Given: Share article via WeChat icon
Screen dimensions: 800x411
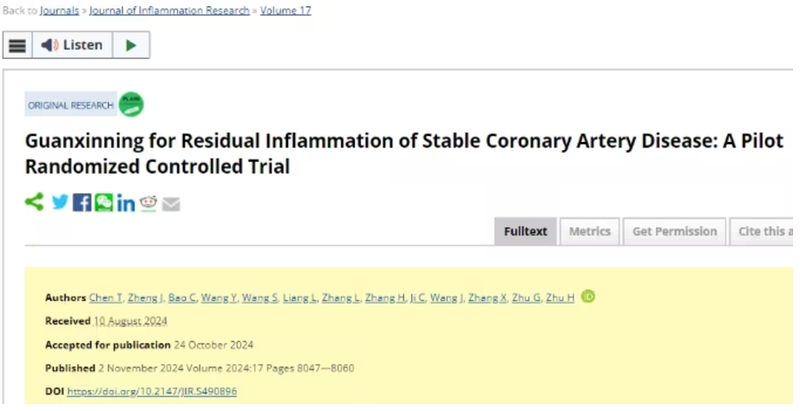Looking at the screenshot, I should coord(104,202).
